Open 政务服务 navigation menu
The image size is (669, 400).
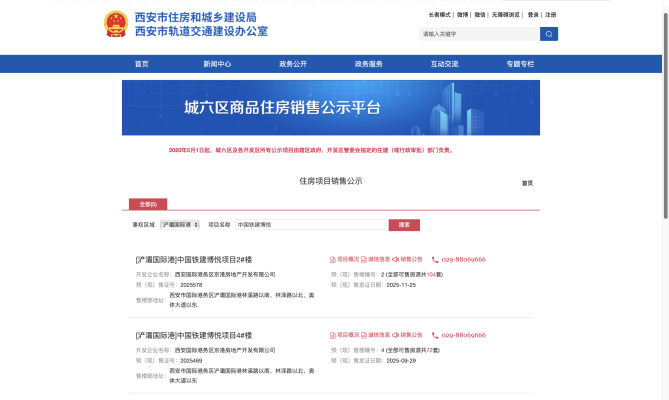click(x=369, y=64)
